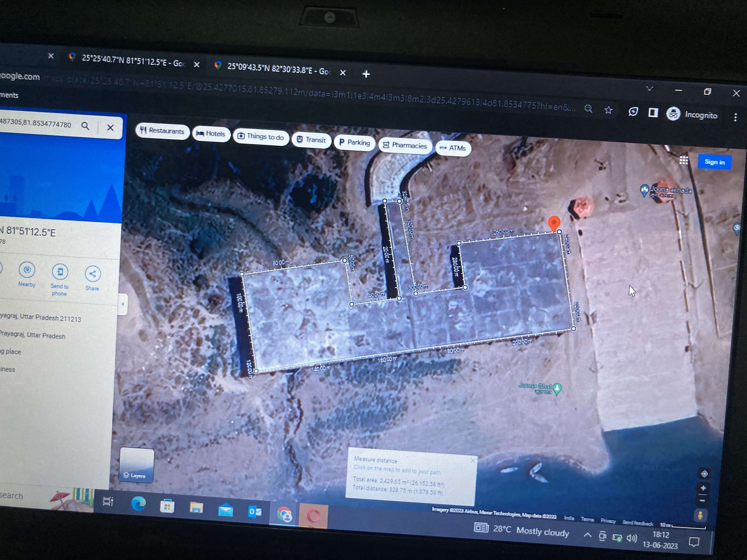This screenshot has height=560, width=747.
Task: Click the show your location button
Action: click(x=704, y=474)
